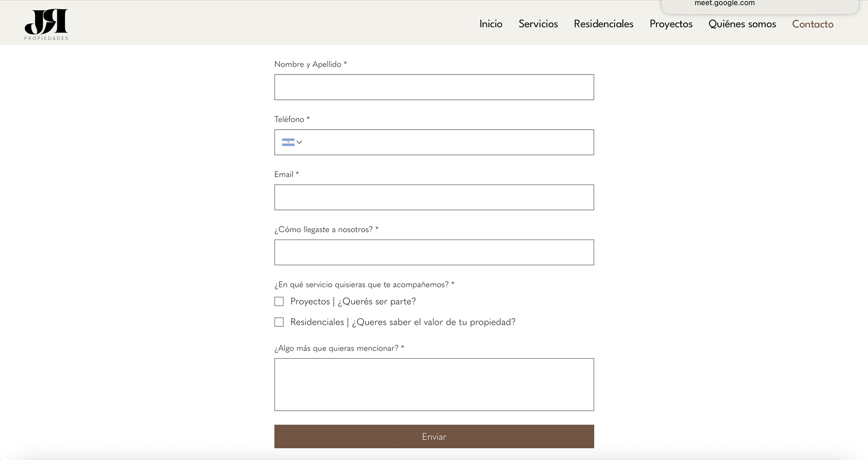Check the Residenciales service checkbox
This screenshot has height=460, width=868.
279,322
